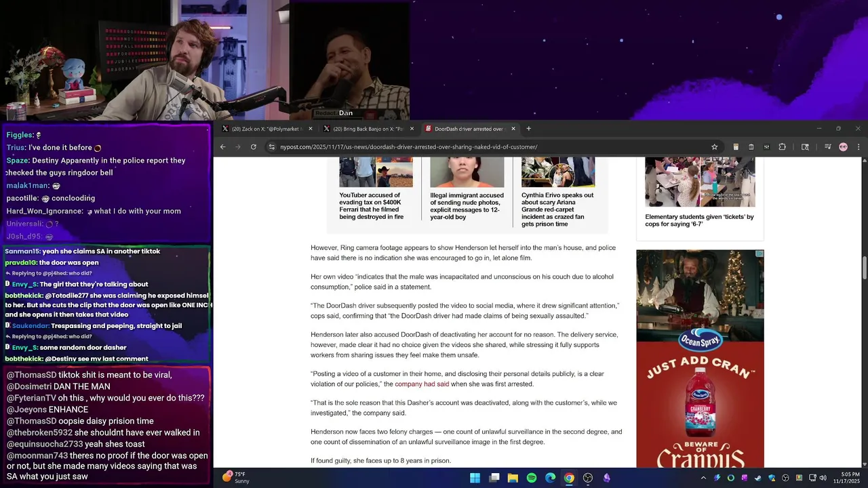Open site information icon in address bar
Viewport: 868px width, 488px height.
(x=271, y=147)
